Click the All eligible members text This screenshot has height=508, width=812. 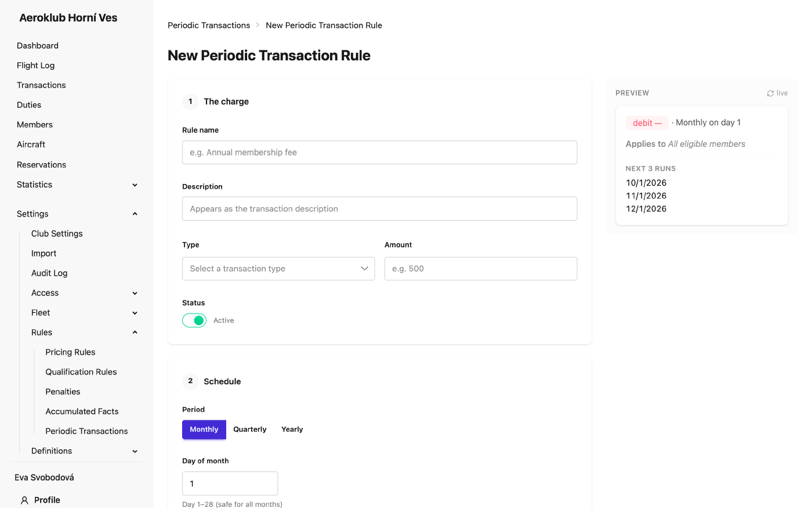[706, 144]
